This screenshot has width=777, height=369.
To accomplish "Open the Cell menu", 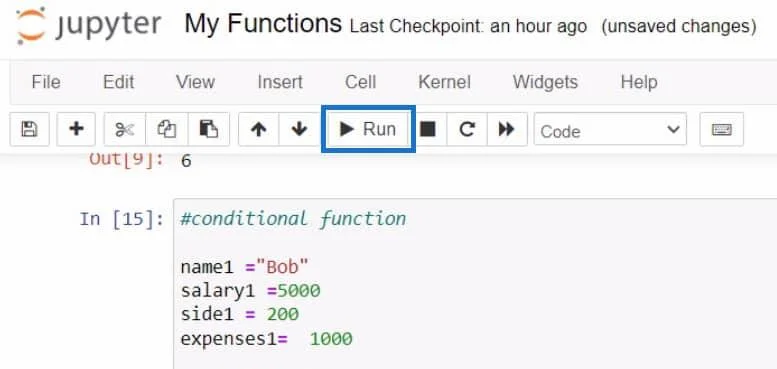I will (360, 82).
